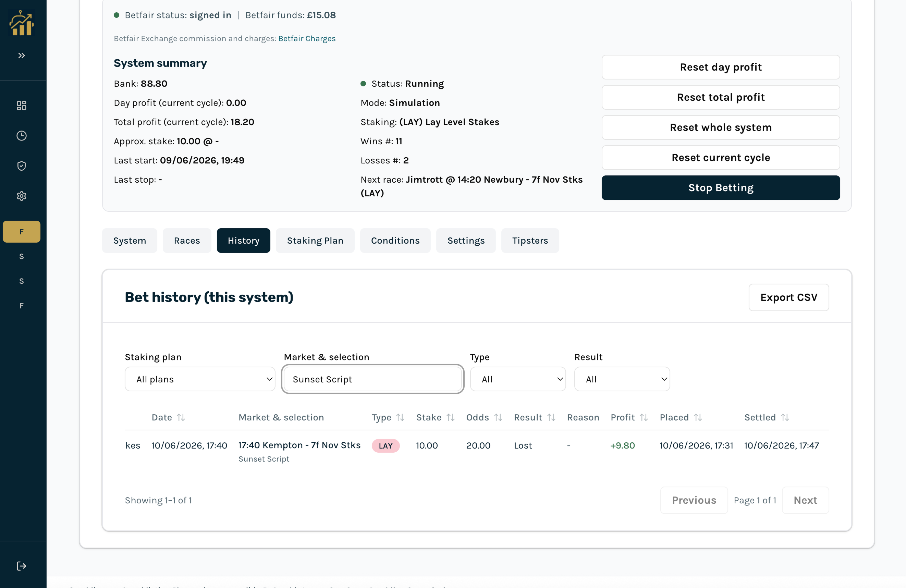Image resolution: width=906 pixels, height=588 pixels.
Task: Sort table by Result column arrows
Action: point(551,417)
